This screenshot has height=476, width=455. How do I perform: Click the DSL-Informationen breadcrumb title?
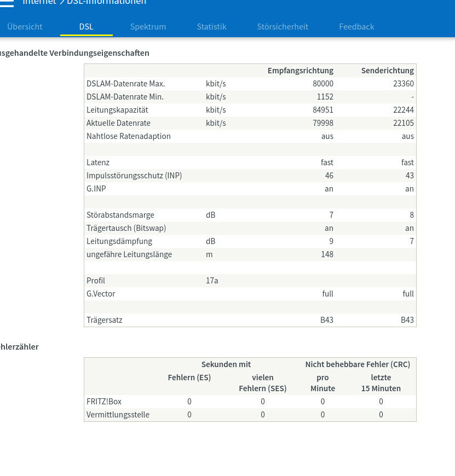[x=106, y=2]
